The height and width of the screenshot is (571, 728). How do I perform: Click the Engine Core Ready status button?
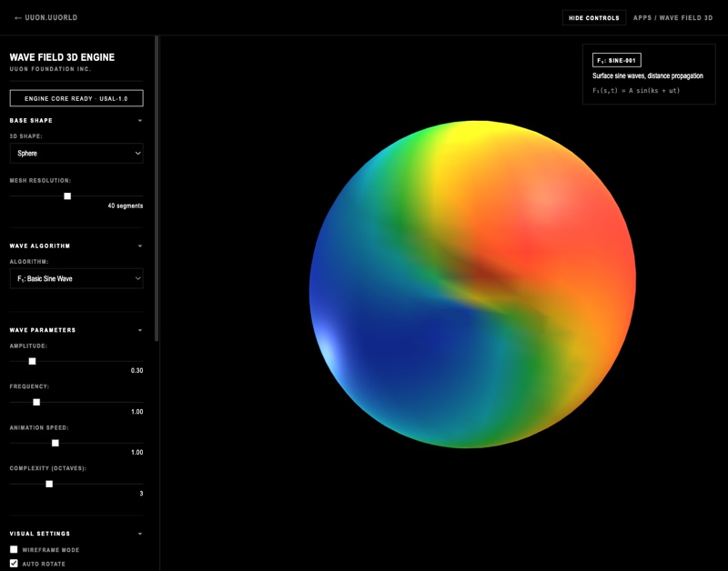(76, 98)
